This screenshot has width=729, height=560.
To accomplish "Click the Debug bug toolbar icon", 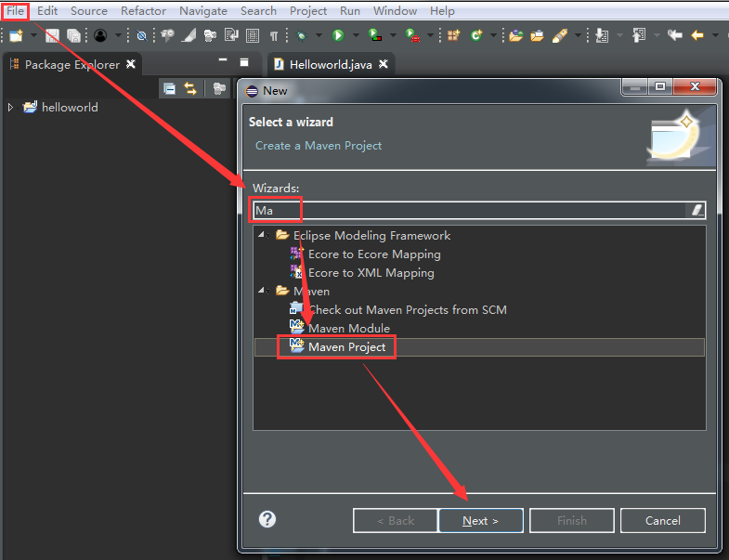I will pyautogui.click(x=302, y=35).
